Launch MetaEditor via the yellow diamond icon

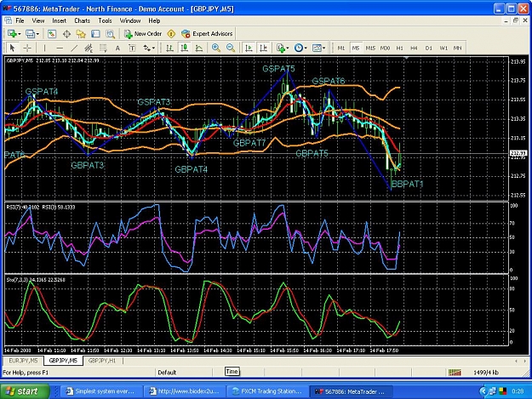[171, 33]
